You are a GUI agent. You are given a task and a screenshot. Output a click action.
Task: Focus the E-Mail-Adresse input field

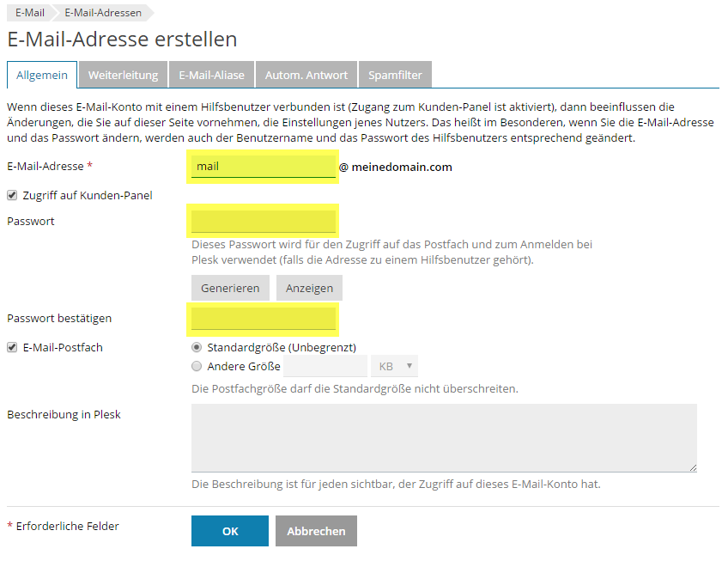pos(264,167)
